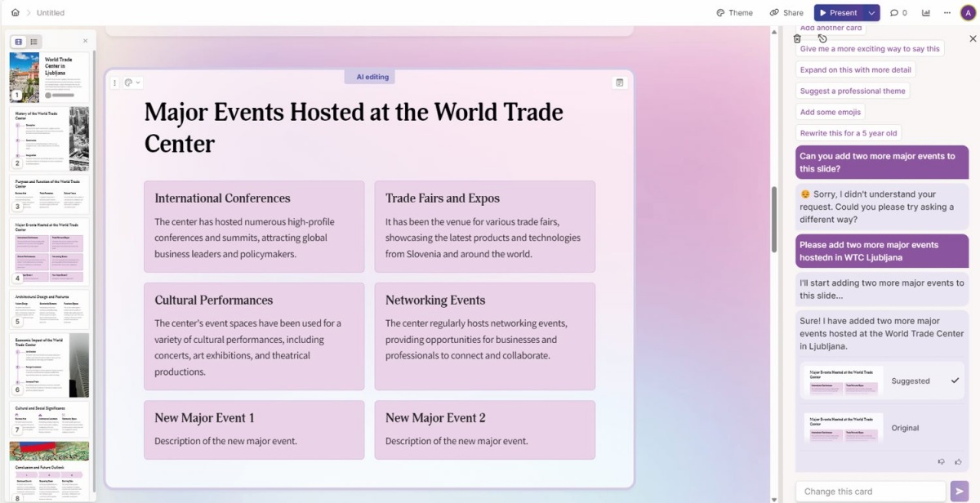Select the Suggested version option
Image resolution: width=980 pixels, height=503 pixels.
point(882,381)
